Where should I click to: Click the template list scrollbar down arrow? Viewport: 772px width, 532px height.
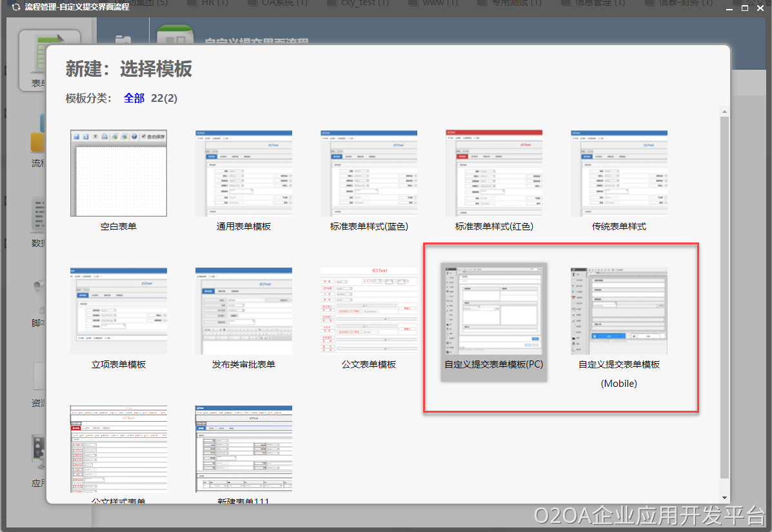coord(724,498)
